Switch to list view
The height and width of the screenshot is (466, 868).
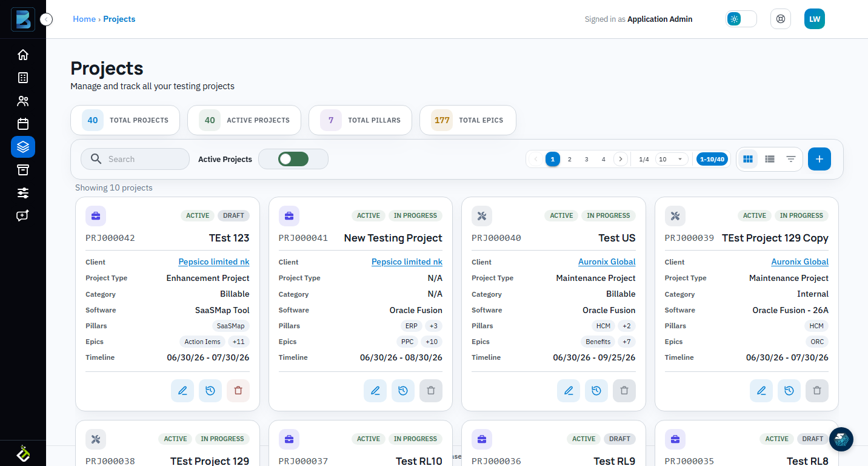770,159
